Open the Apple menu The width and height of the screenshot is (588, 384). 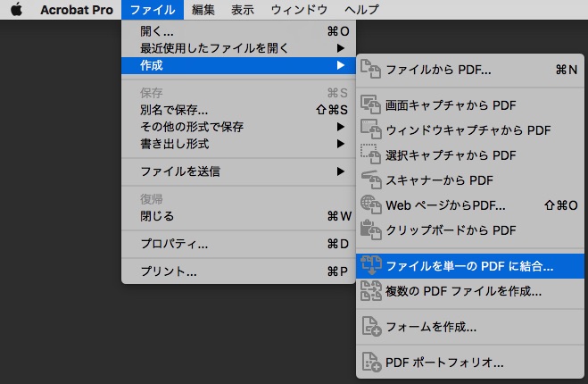pos(16,10)
